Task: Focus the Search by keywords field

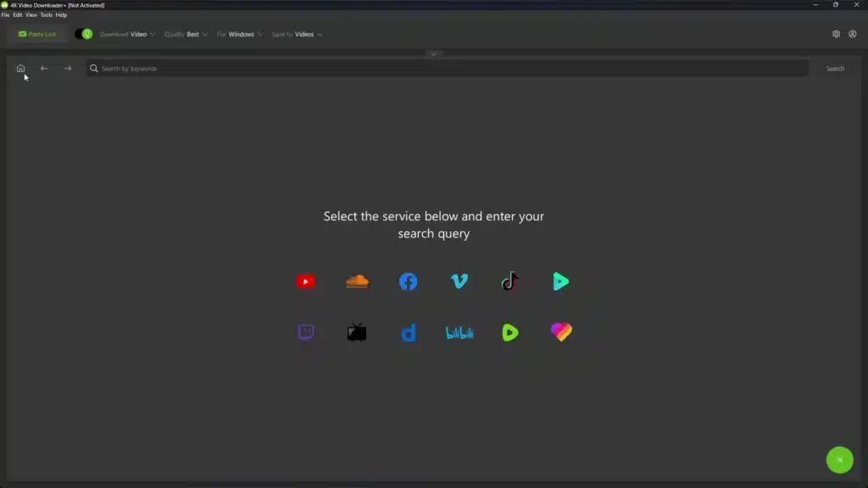Action: pyautogui.click(x=449, y=69)
